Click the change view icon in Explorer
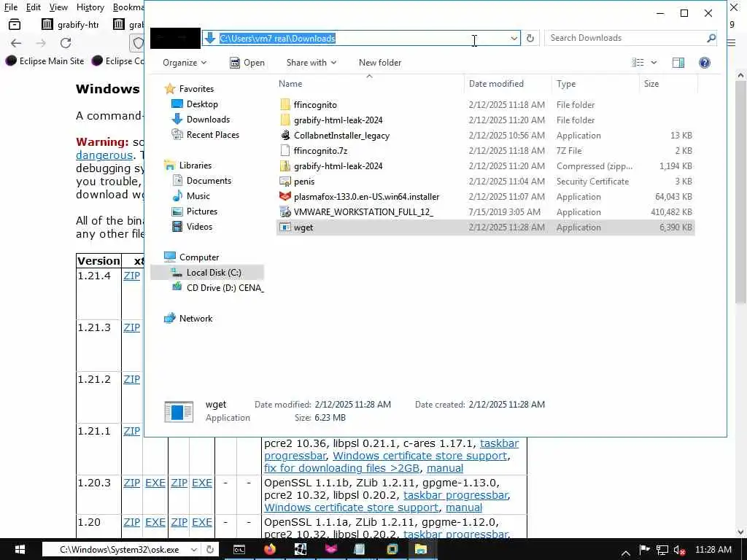The image size is (747, 560). [638, 63]
